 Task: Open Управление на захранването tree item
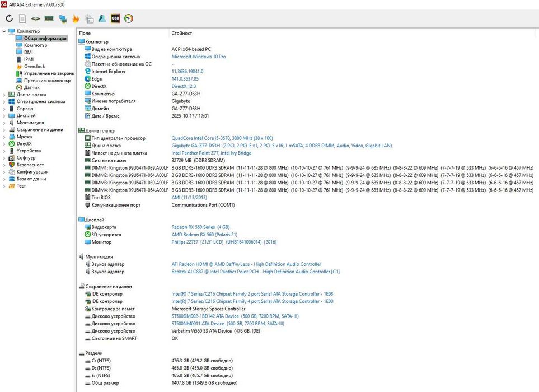(45, 73)
